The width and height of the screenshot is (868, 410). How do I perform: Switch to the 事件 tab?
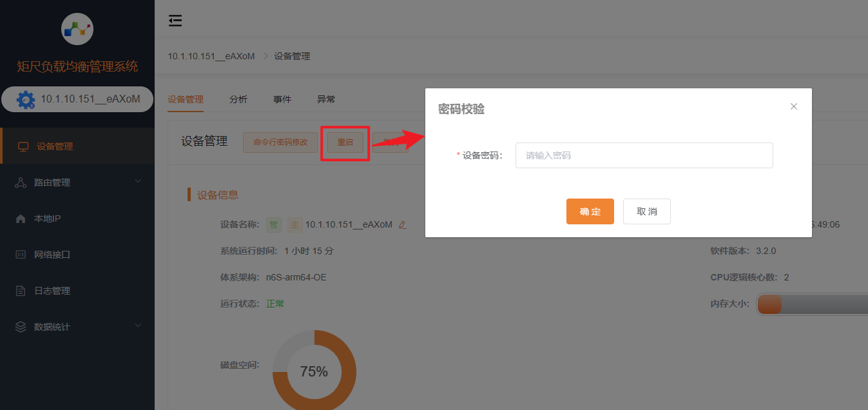282,99
